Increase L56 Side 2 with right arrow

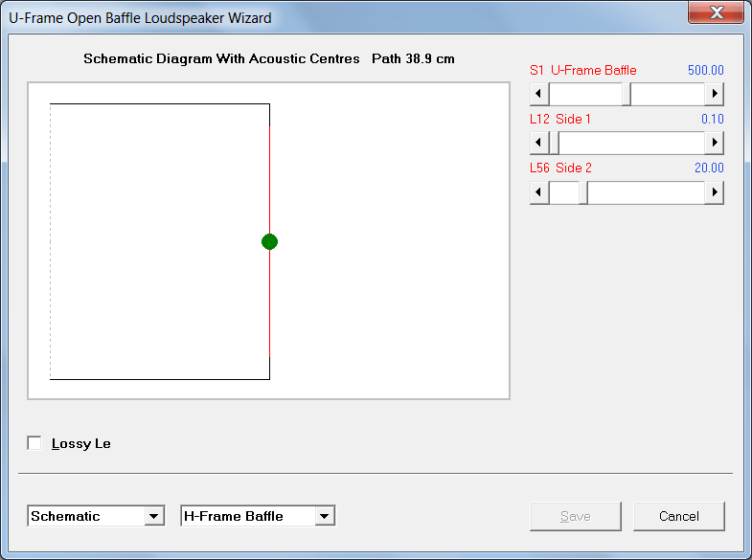pos(714,192)
